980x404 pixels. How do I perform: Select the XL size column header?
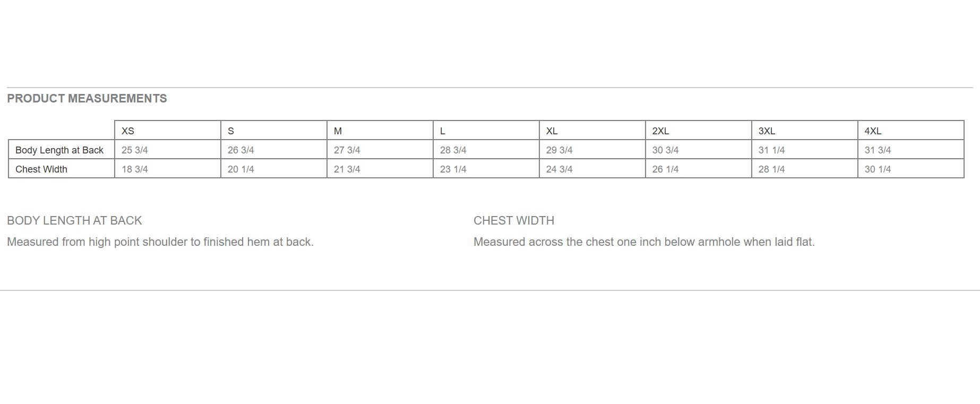pyautogui.click(x=552, y=131)
